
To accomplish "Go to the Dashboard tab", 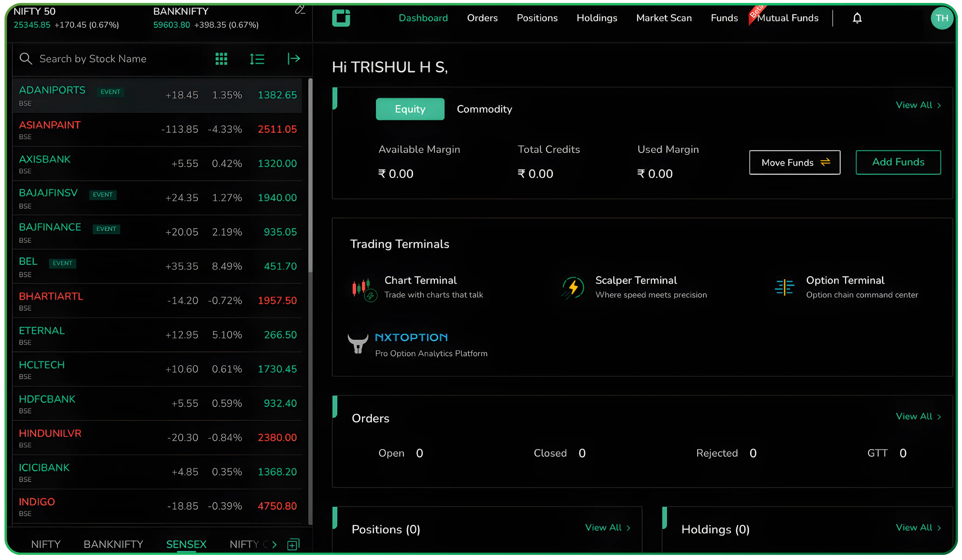I will (x=423, y=18).
